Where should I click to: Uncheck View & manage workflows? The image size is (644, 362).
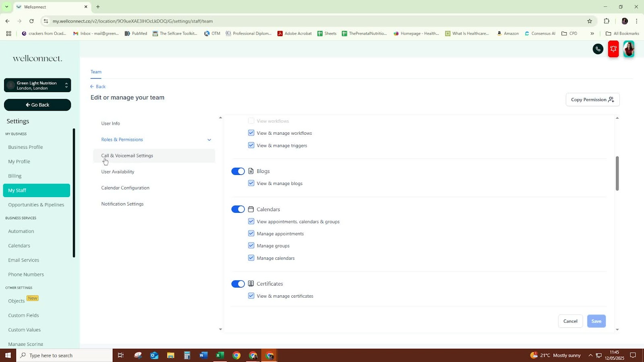click(251, 133)
